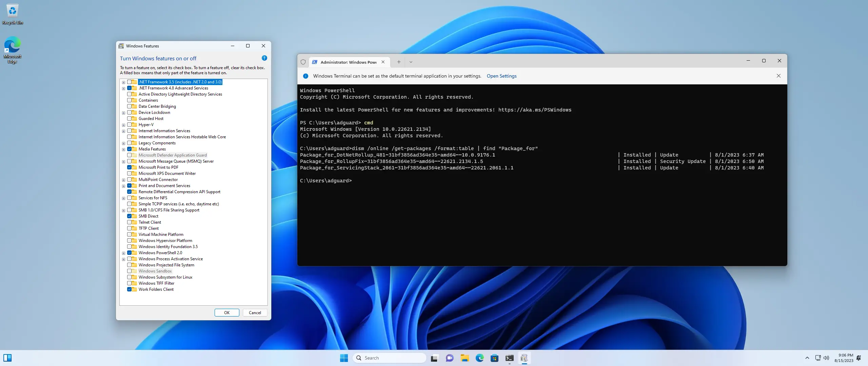
Task: Open File Explorer from taskbar
Action: pos(465,358)
